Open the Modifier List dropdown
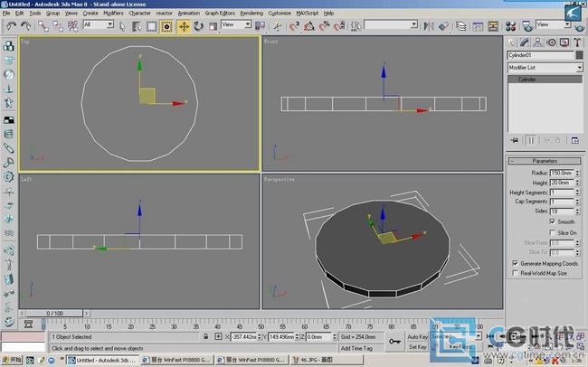The width and height of the screenshot is (588, 367). pos(545,68)
